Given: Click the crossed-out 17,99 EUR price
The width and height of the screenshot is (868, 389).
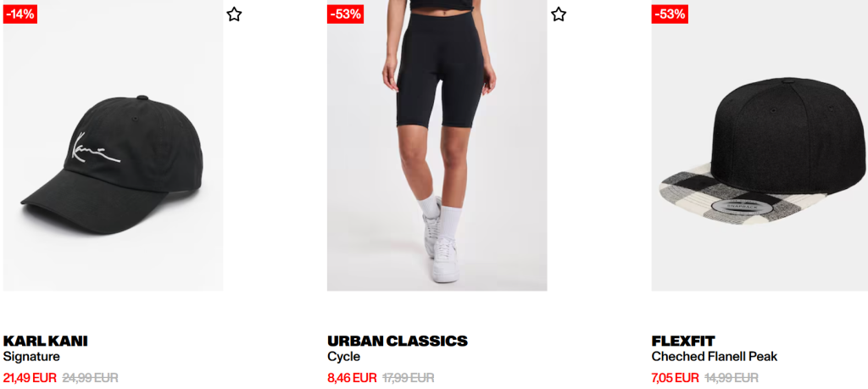Looking at the screenshot, I should tap(409, 378).
